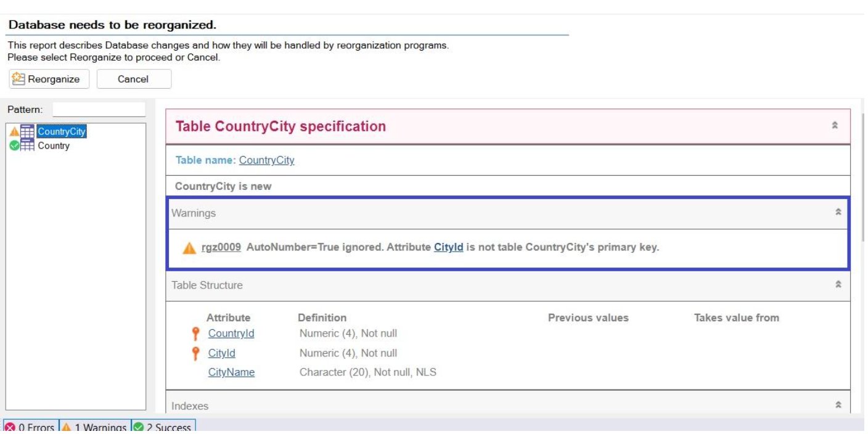Viewport: 868px width, 434px height.
Task: Click the Cancel button
Action: tap(133, 79)
